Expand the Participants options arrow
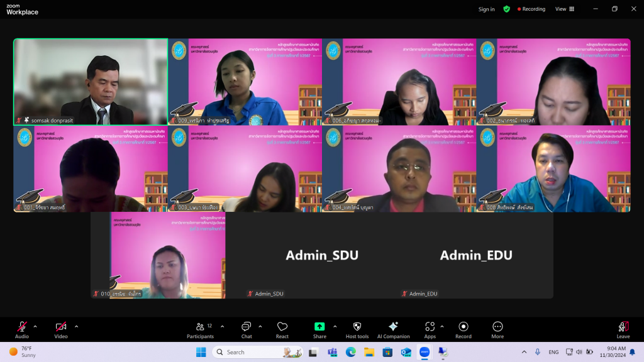The image size is (644, 362). tap(222, 326)
